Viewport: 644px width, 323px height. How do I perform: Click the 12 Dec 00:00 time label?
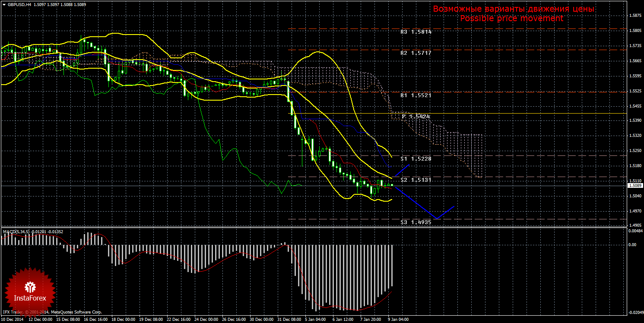[x=40, y=320]
